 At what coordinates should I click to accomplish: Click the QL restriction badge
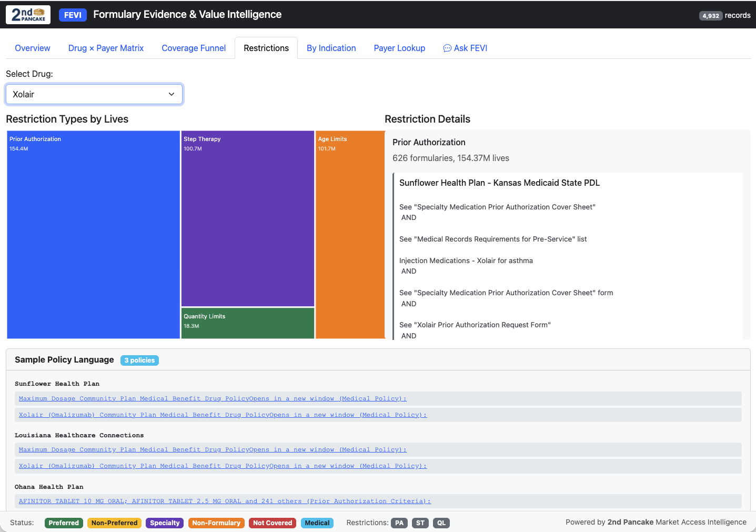coord(441,523)
